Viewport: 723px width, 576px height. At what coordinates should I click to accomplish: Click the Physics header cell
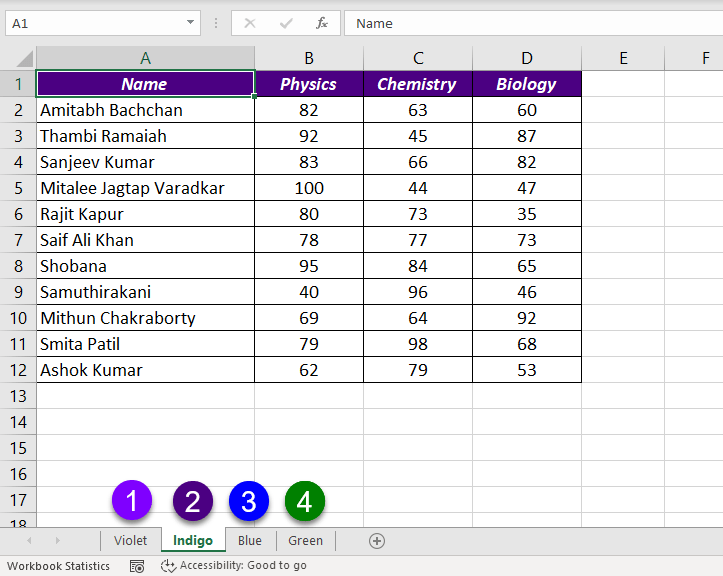tap(309, 84)
